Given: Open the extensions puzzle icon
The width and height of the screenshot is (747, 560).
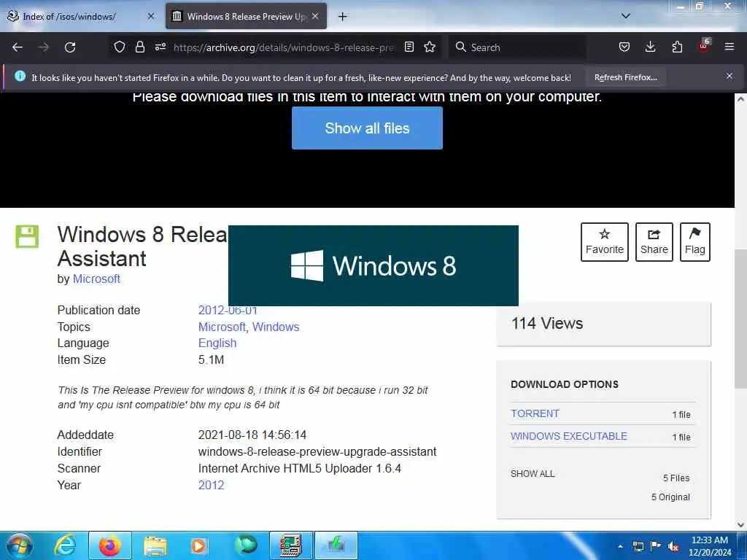Looking at the screenshot, I should [x=677, y=47].
